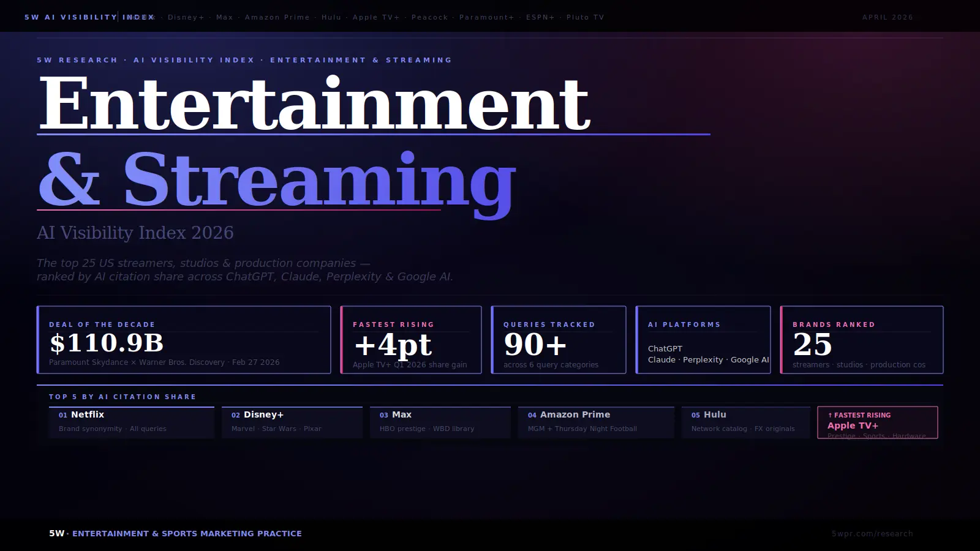Image resolution: width=980 pixels, height=551 pixels.
Task: Click ENTERTAINMENT & STREAMING in the breadcrumb line
Action: coord(361,60)
